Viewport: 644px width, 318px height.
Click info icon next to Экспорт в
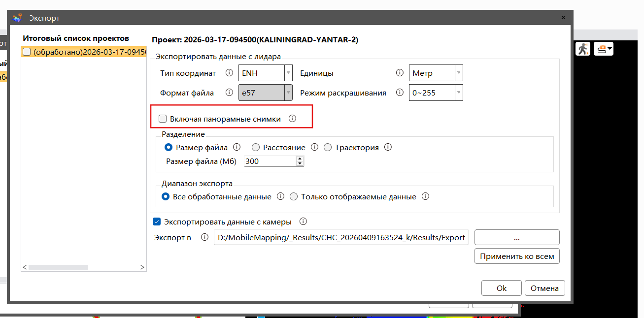pos(204,237)
